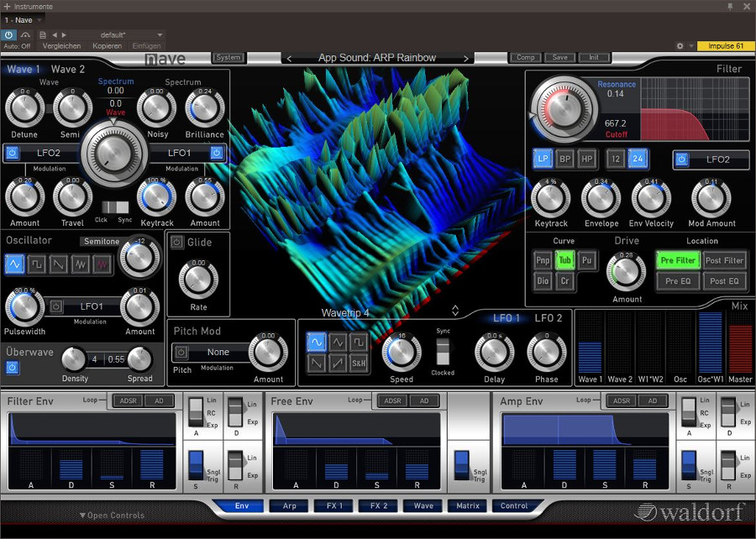Select next sound with right chevron
Screen dimensions: 756x539
(x=465, y=59)
